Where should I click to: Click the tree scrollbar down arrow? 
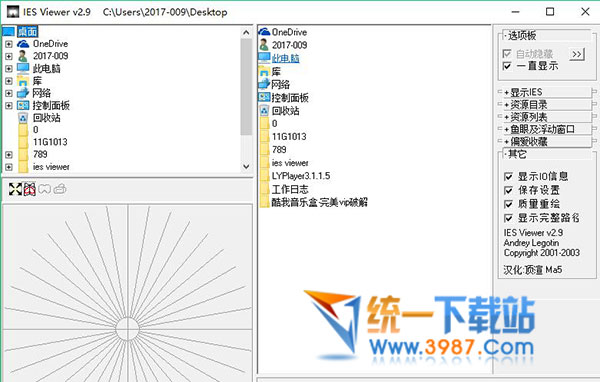pyautogui.click(x=246, y=167)
